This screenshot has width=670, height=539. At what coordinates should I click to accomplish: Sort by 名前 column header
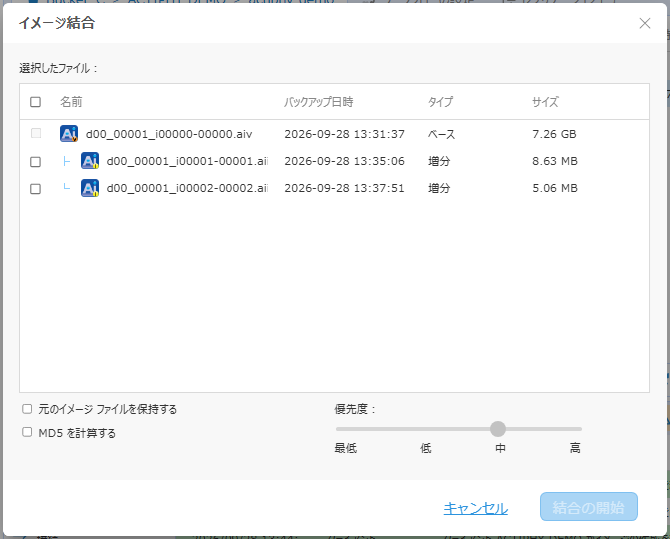[71, 102]
